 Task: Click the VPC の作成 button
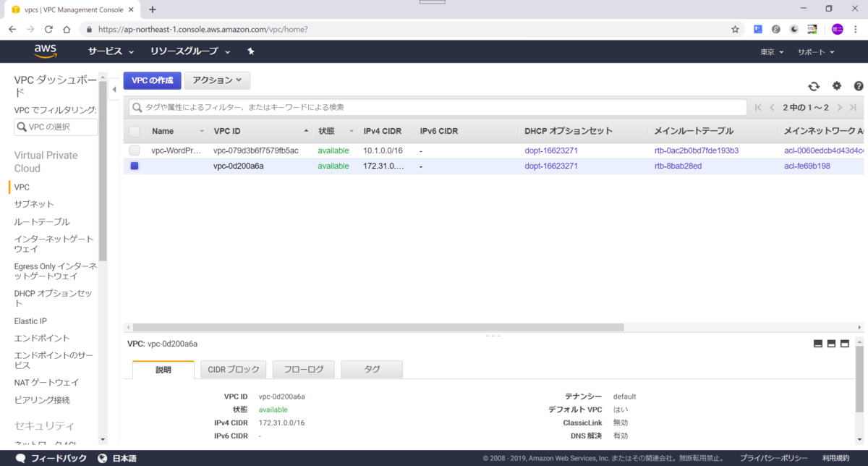click(x=152, y=80)
